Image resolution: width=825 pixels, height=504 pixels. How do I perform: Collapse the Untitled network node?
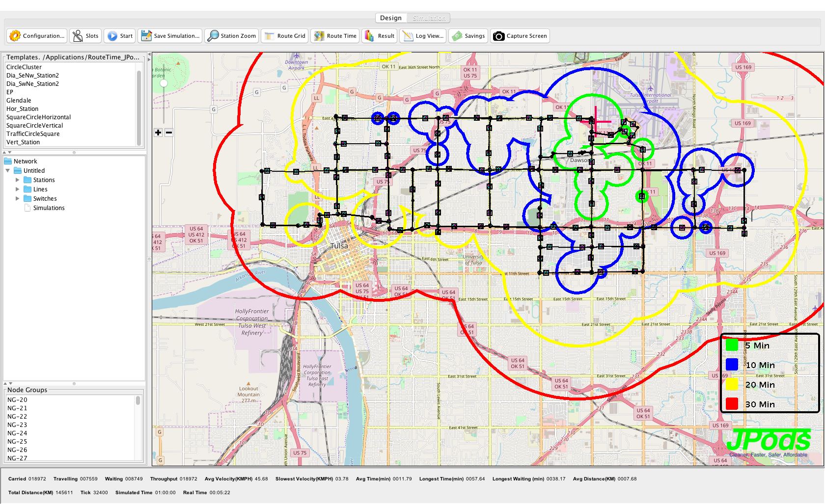[8, 171]
